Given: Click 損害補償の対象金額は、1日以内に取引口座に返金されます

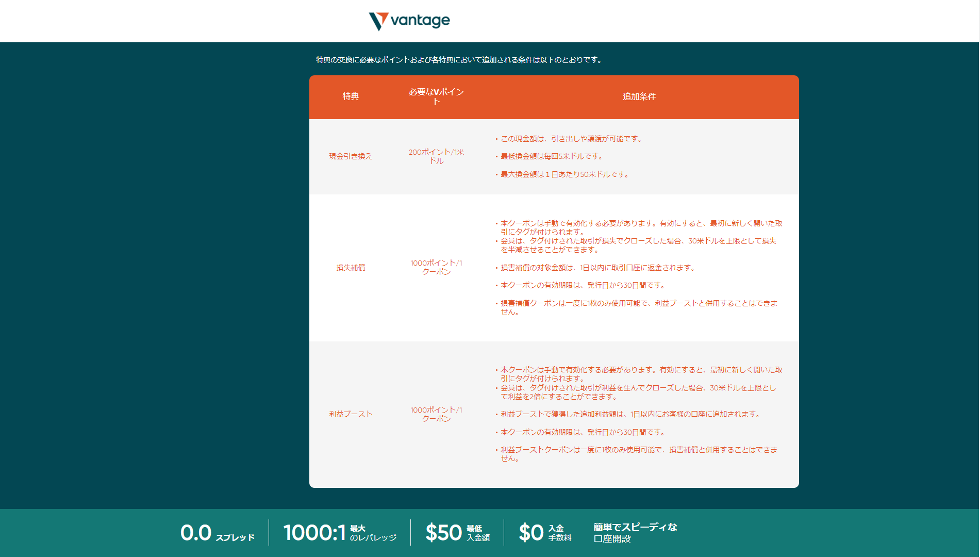Looking at the screenshot, I should pos(599,268).
